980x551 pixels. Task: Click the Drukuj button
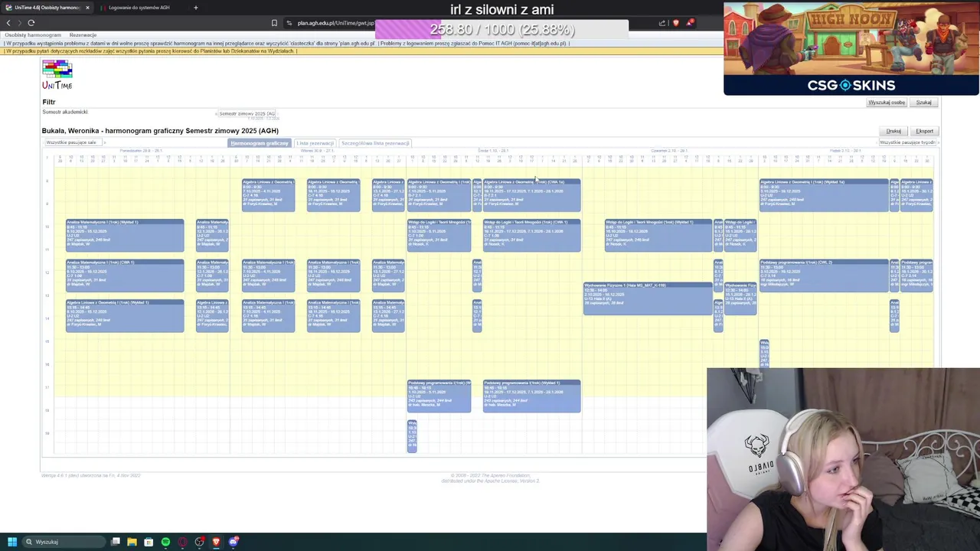pos(893,131)
